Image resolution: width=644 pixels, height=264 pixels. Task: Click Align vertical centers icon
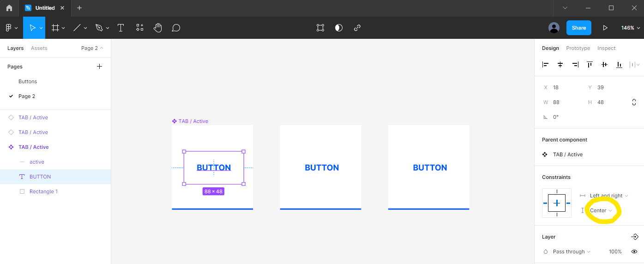click(x=605, y=65)
